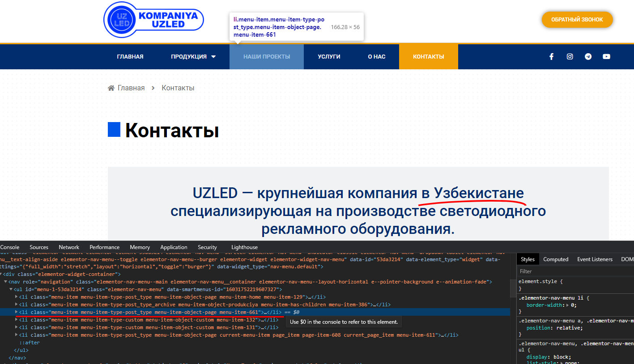634x364 pixels.
Task: Open the YouTube social icon in navbar
Action: (x=606, y=56)
